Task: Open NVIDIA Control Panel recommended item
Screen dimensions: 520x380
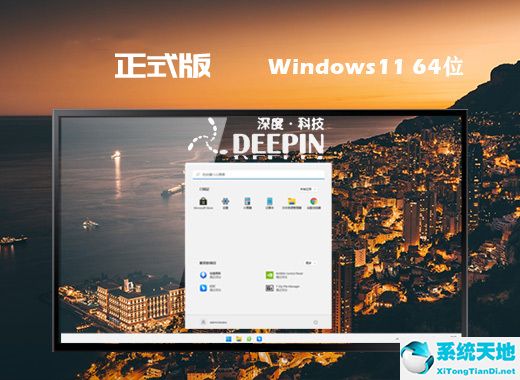Action: [284, 275]
